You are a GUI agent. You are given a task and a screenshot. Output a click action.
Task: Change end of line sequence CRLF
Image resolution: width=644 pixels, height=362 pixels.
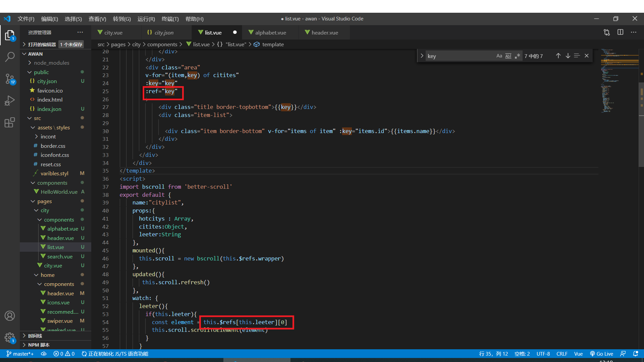point(562,354)
